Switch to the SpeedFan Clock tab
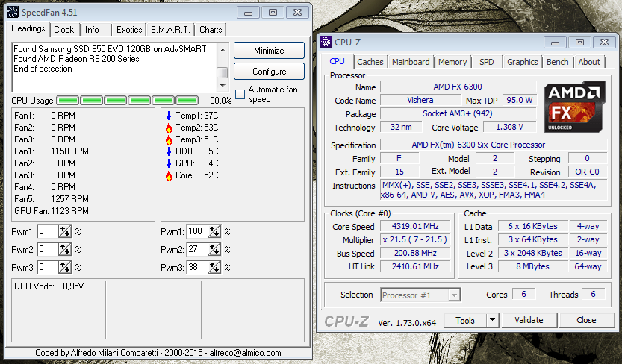The width and height of the screenshot is (622, 364). click(64, 30)
